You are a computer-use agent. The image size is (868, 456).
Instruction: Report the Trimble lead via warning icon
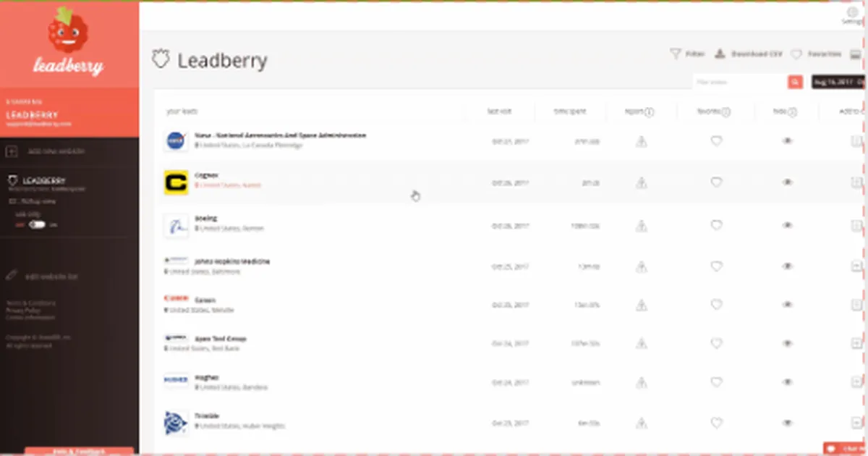(x=641, y=423)
